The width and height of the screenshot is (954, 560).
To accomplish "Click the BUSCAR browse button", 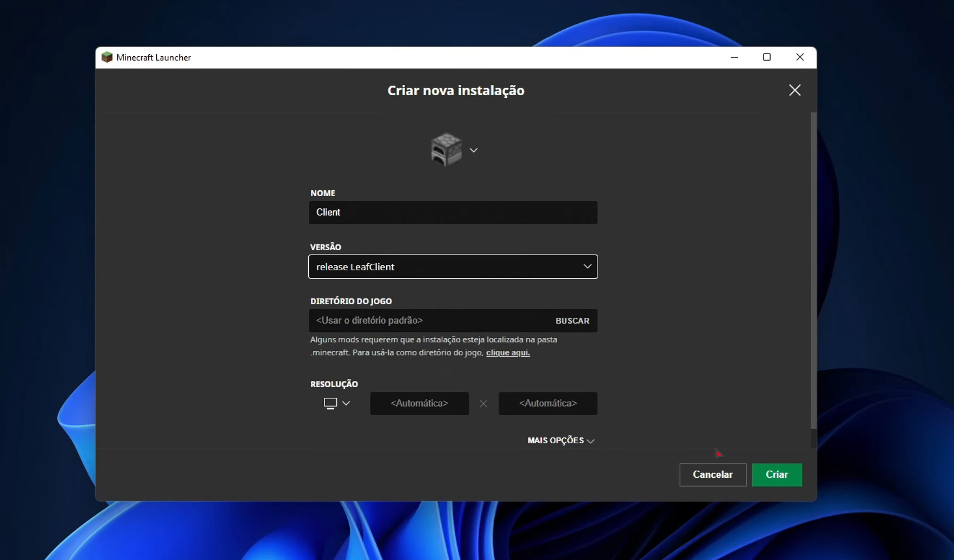I will (x=572, y=321).
